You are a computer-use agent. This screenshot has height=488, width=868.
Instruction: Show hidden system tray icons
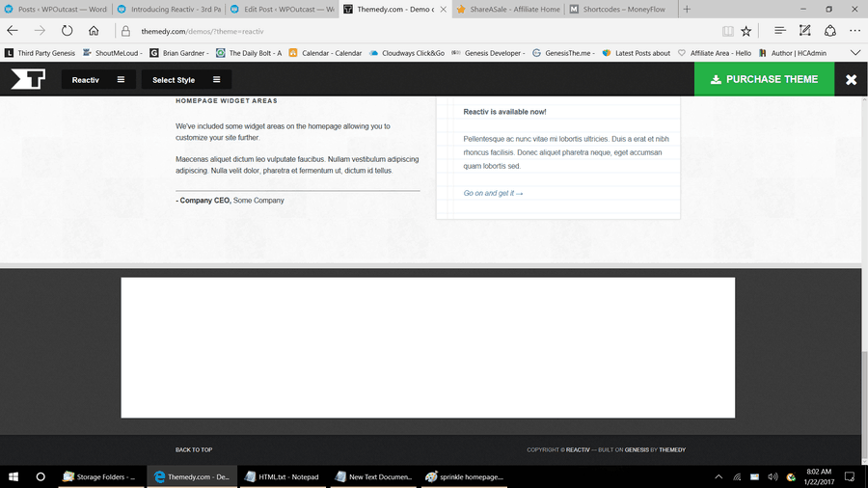pos(719,476)
